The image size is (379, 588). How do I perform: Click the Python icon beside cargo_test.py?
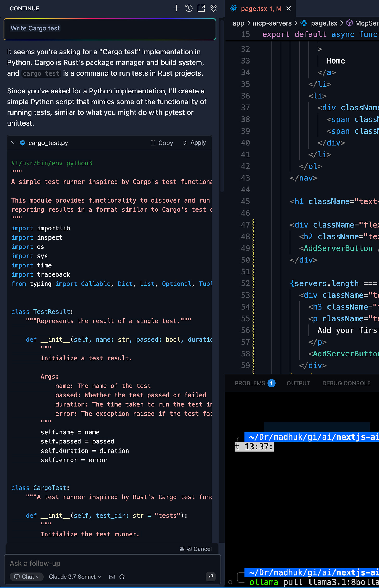coord(23,143)
